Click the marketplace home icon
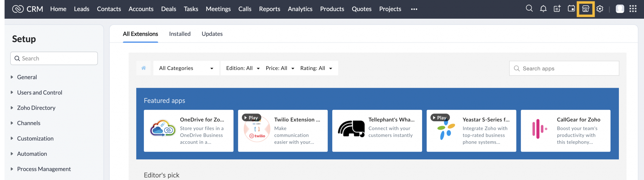 (144, 68)
